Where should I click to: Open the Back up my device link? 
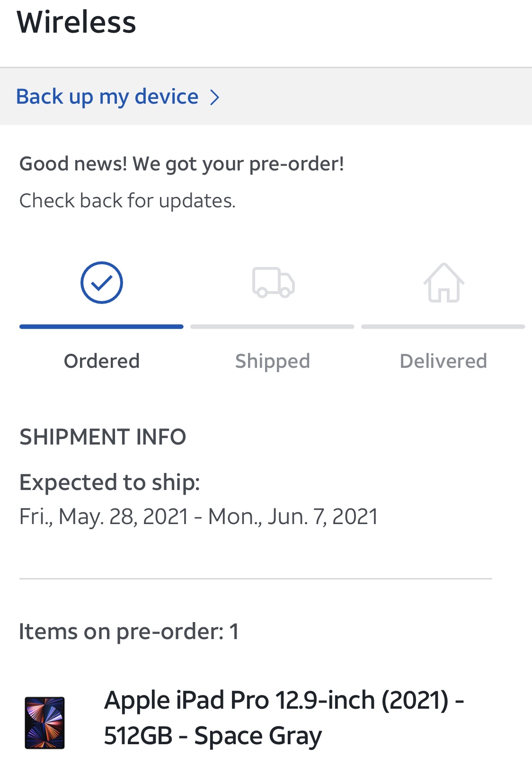[107, 97]
